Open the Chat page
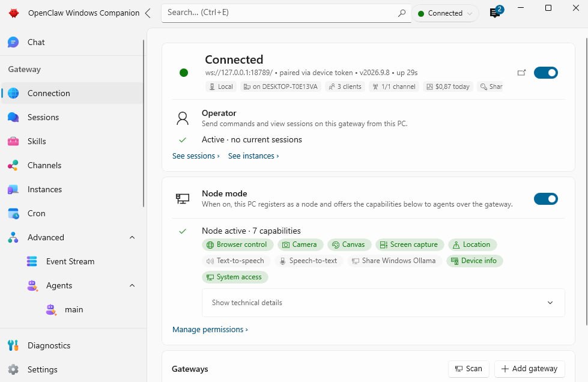Screen dimensions: 588x382 [x=73, y=42]
